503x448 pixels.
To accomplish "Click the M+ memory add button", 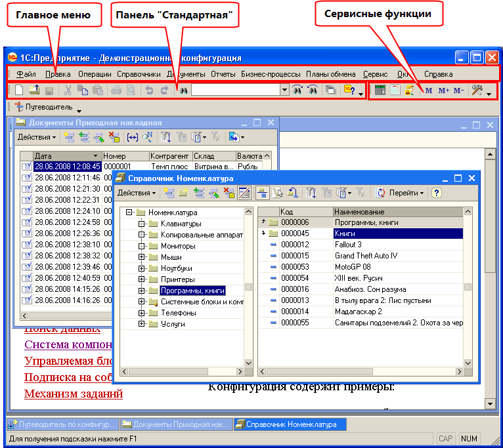I will (x=444, y=91).
